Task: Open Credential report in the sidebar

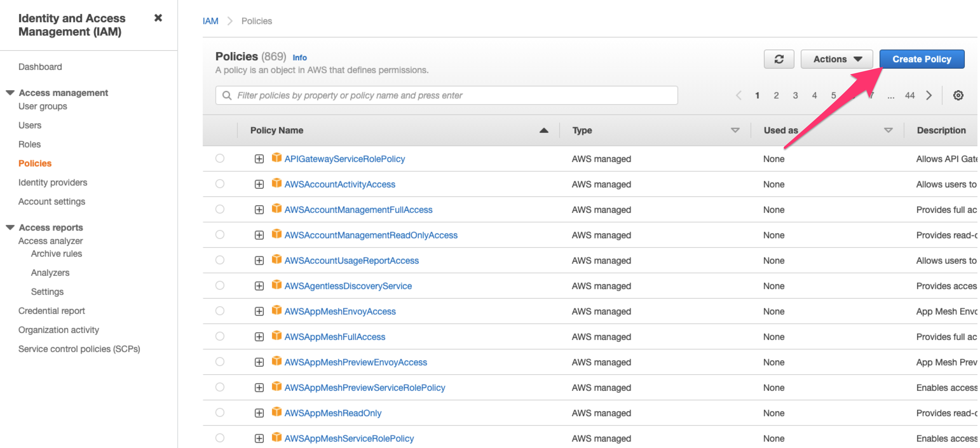Action: tap(51, 311)
